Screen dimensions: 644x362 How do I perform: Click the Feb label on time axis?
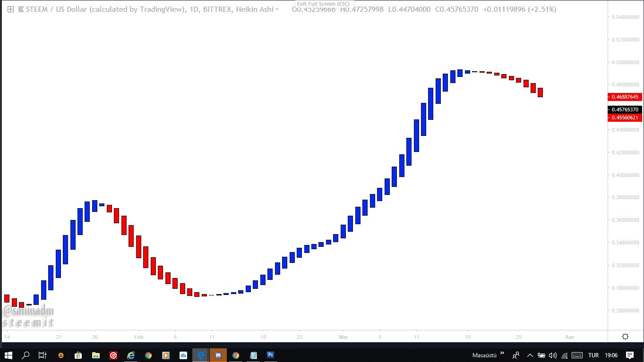(138, 337)
